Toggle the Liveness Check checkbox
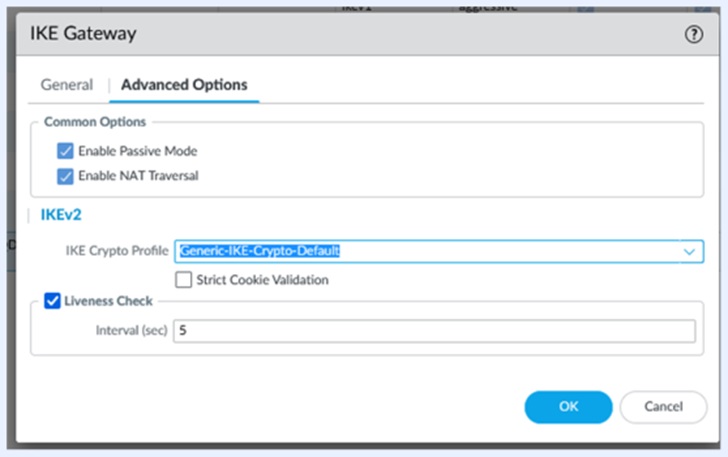Viewport: 728px width, 457px height. pyautogui.click(x=52, y=300)
